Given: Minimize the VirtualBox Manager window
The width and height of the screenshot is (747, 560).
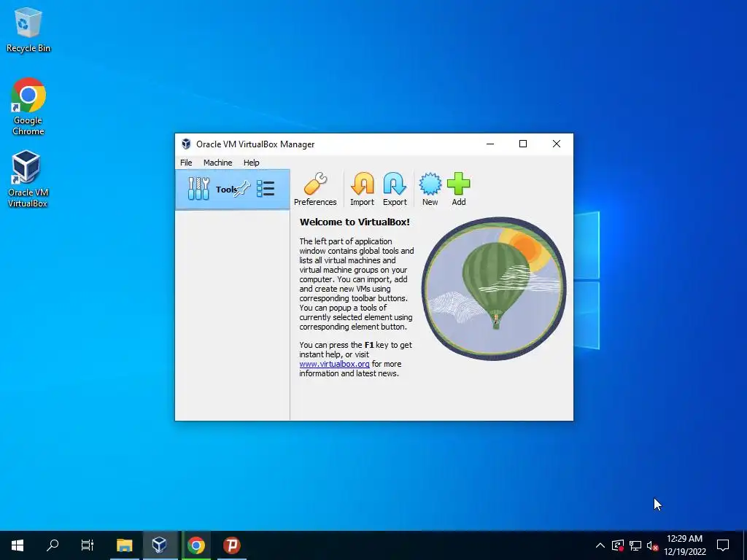Looking at the screenshot, I should [x=489, y=144].
